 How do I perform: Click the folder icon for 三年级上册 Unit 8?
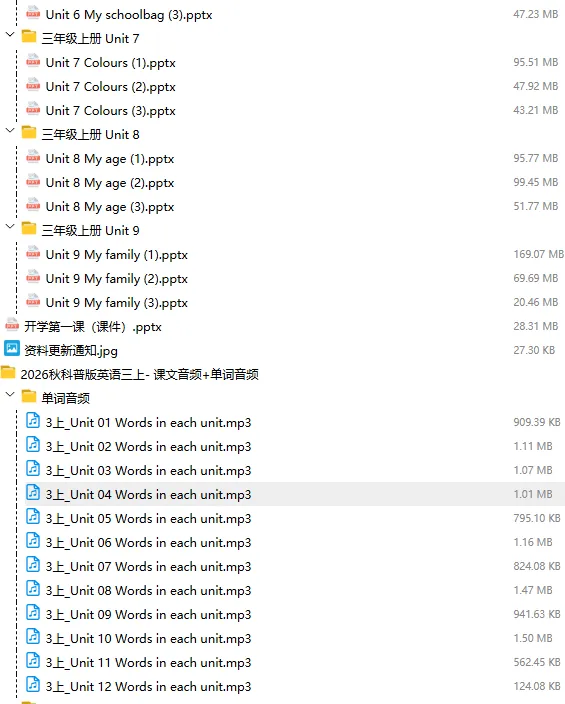pyautogui.click(x=29, y=132)
